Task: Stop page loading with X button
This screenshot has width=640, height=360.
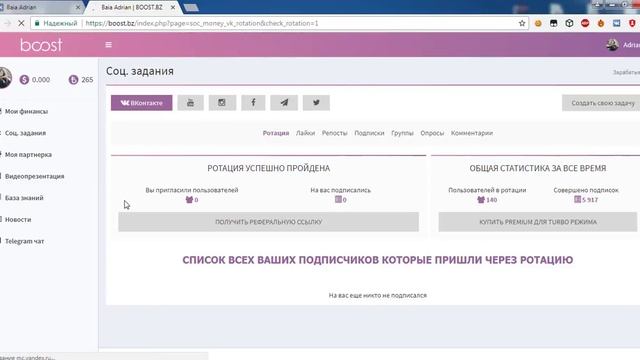Action: click(21, 23)
